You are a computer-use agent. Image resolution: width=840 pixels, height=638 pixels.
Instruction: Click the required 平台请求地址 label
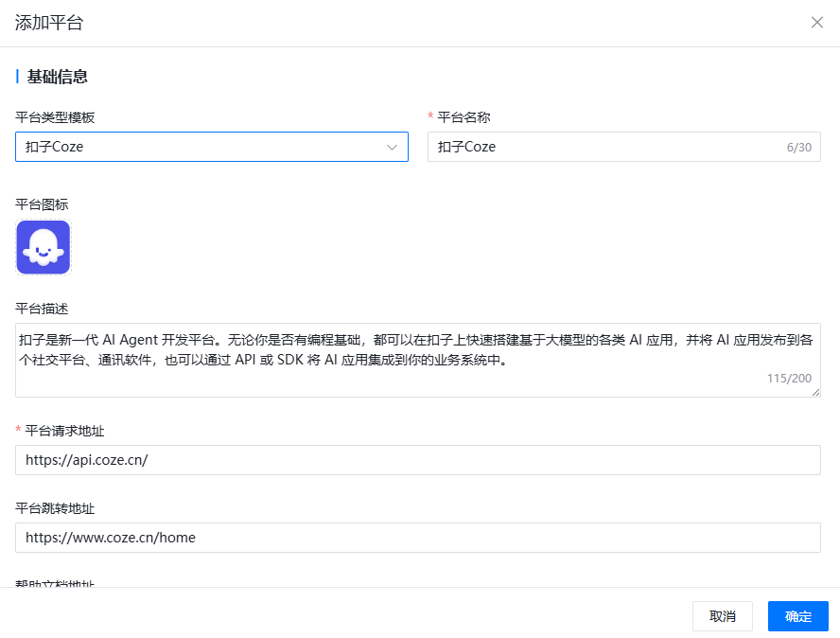pyautogui.click(x=64, y=432)
